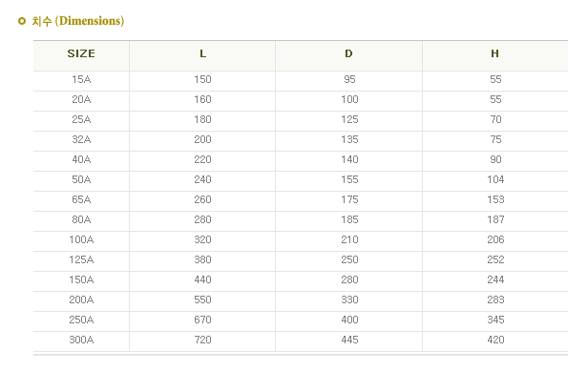The height and width of the screenshot is (372, 588).
Task: Click the circle bullet icon beside Dimensions heading
Action: (22, 21)
